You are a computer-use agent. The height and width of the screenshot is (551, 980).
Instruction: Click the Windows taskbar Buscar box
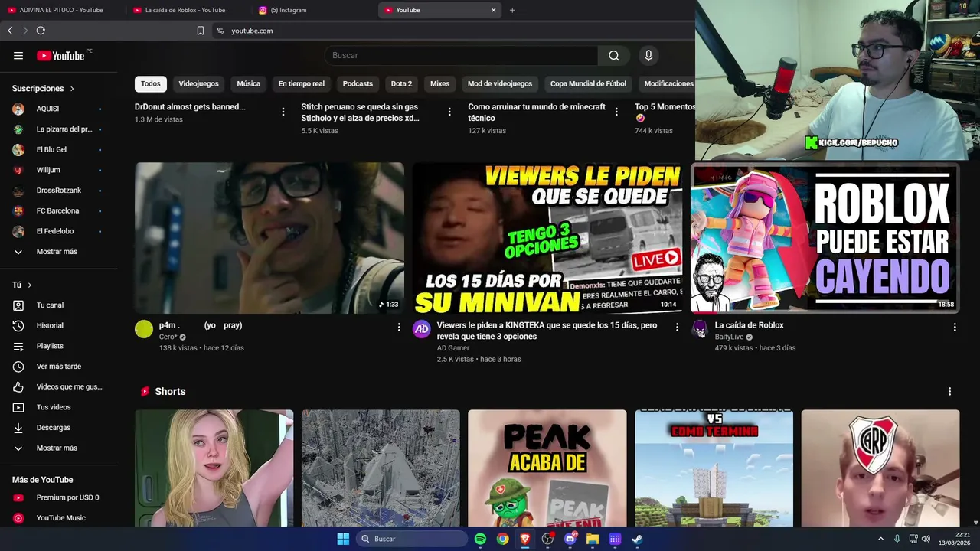(412, 539)
